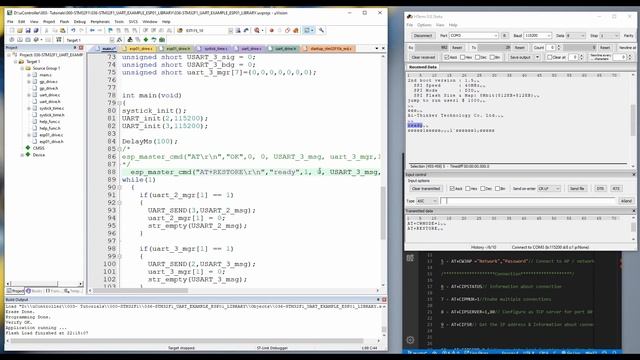Click the Clear received button
Image resolution: width=640 pixels, height=360 pixels.
[423, 57]
